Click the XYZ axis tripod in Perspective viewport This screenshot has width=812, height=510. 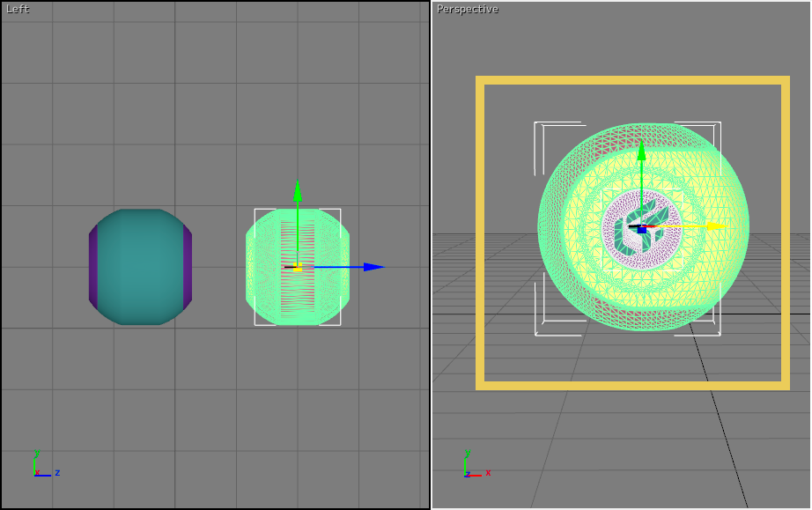[470, 469]
